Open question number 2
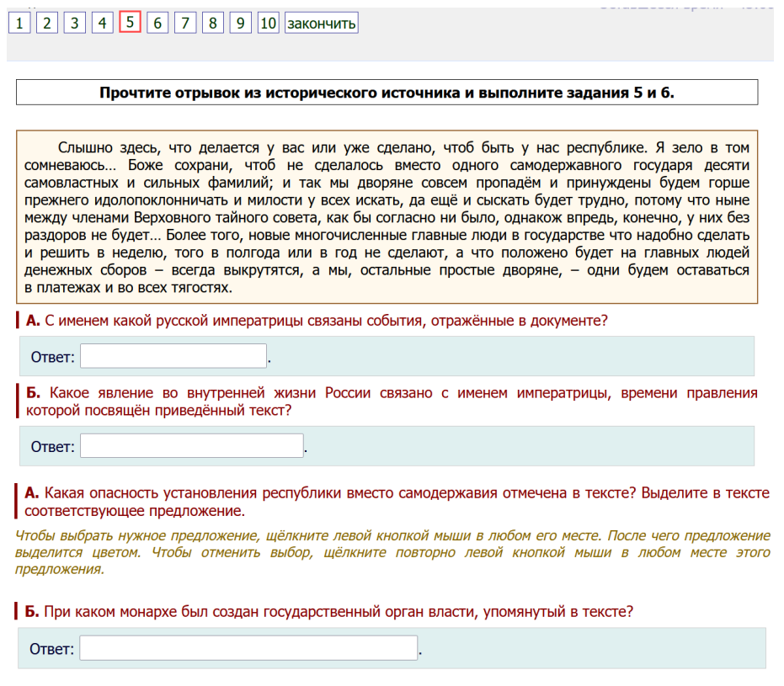784x686 pixels. pos(47,23)
